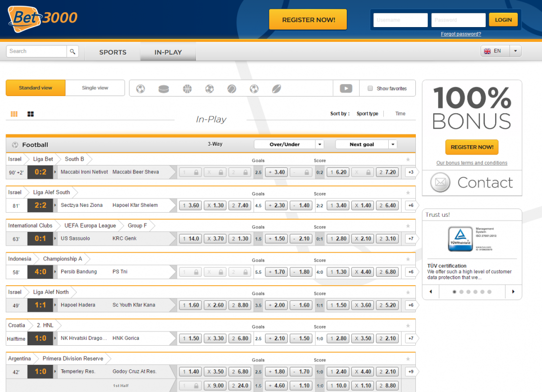Screen dimensions: 542x392
Task: Filter by ice hockey puck icon
Action: click(x=164, y=89)
